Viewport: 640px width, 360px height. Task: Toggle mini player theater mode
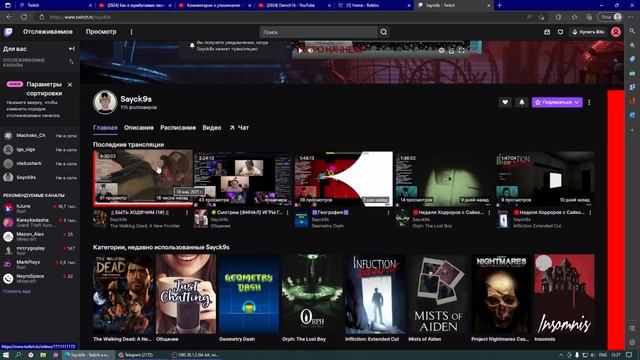451,51
